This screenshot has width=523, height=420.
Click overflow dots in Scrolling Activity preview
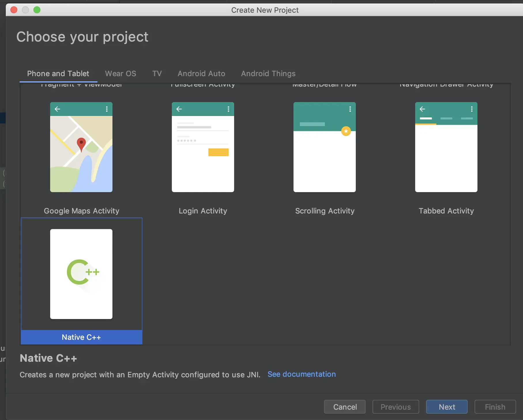pyautogui.click(x=350, y=109)
